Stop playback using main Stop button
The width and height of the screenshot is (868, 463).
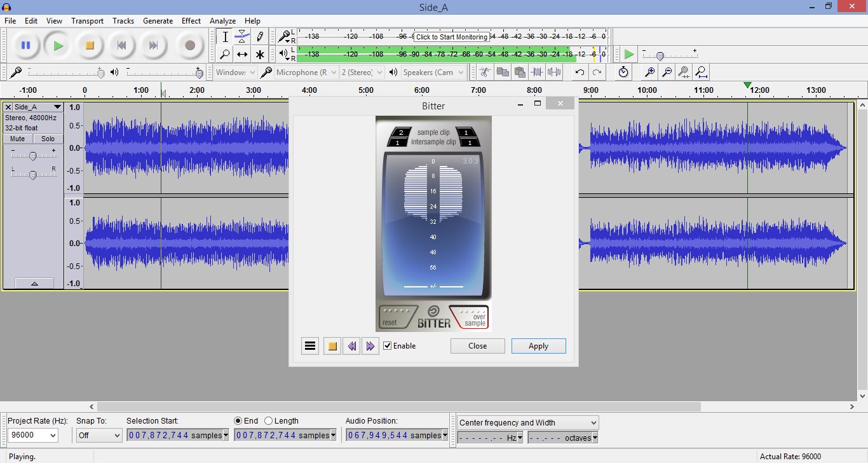click(x=90, y=45)
